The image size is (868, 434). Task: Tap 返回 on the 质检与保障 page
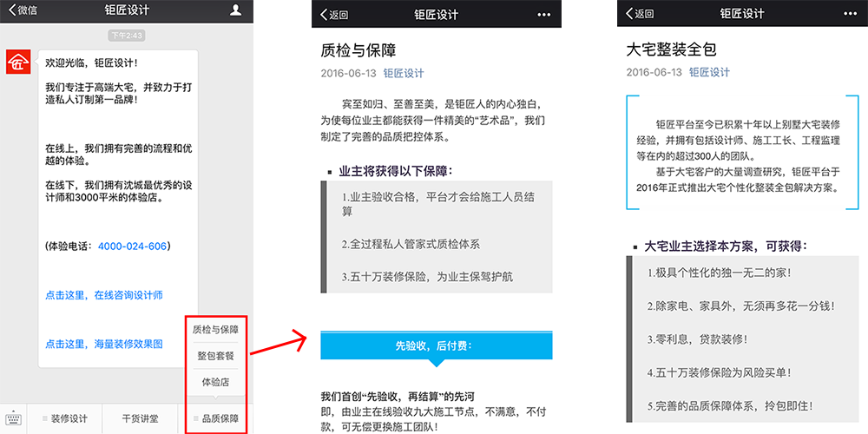pos(334,15)
